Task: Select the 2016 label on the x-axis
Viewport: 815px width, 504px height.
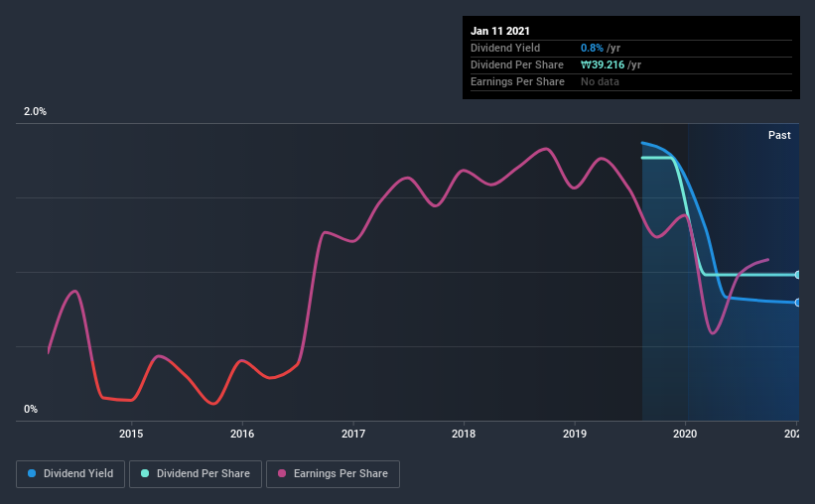Action: click(242, 433)
